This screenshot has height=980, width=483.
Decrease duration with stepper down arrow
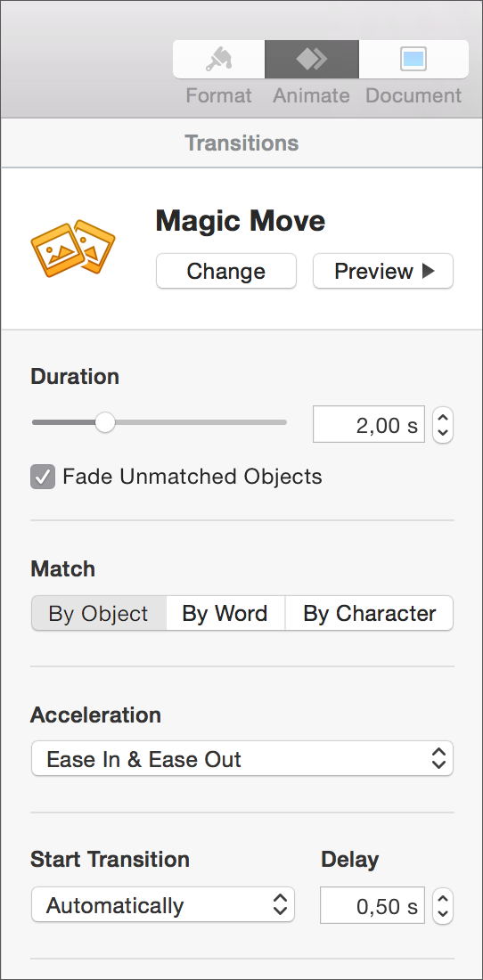(x=442, y=433)
